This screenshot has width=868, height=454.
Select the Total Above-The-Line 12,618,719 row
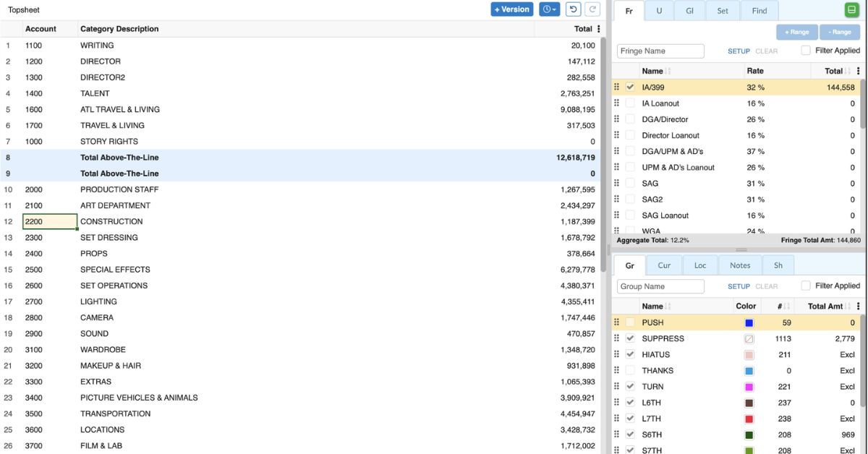tap(300, 158)
